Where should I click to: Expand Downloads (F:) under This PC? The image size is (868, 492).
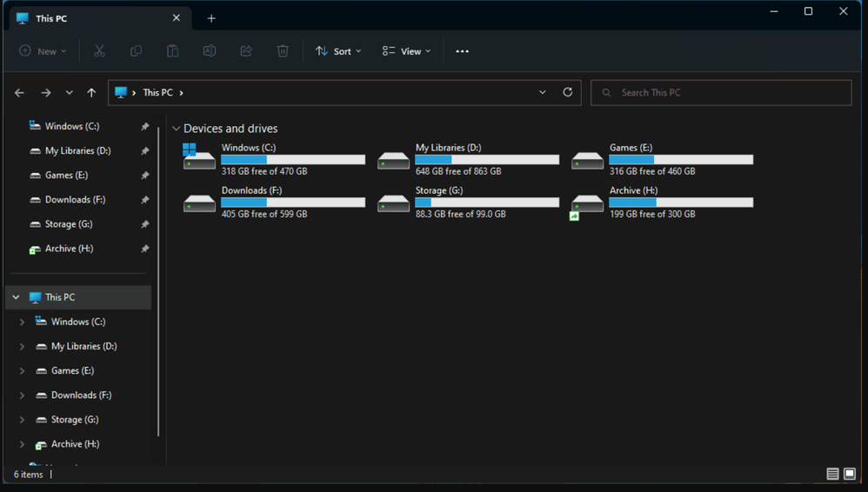[x=22, y=396]
